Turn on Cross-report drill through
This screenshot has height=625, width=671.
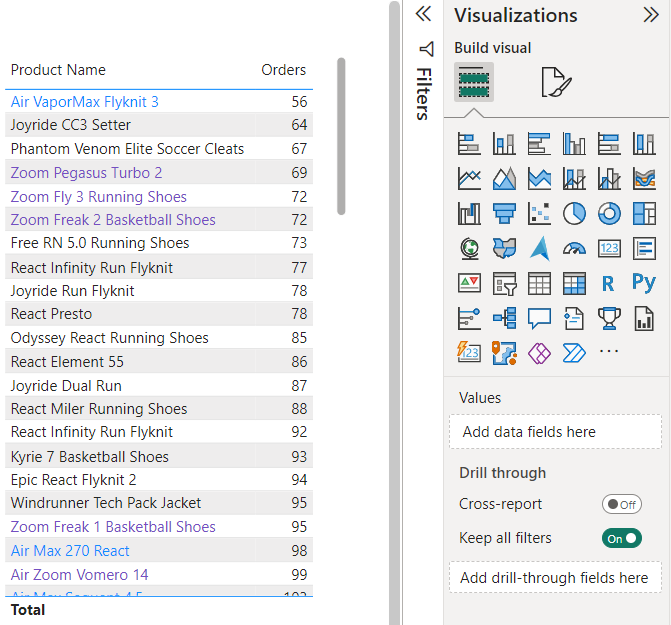622,504
